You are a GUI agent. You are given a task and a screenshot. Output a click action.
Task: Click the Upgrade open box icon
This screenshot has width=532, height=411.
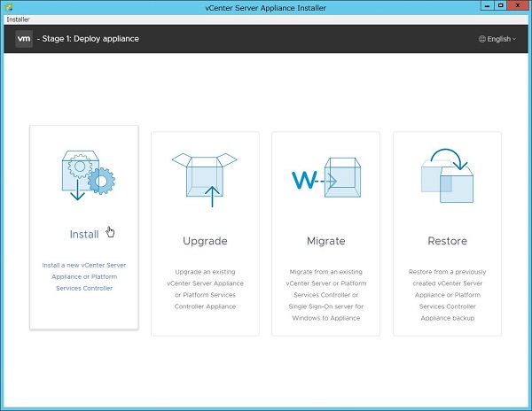coord(205,180)
